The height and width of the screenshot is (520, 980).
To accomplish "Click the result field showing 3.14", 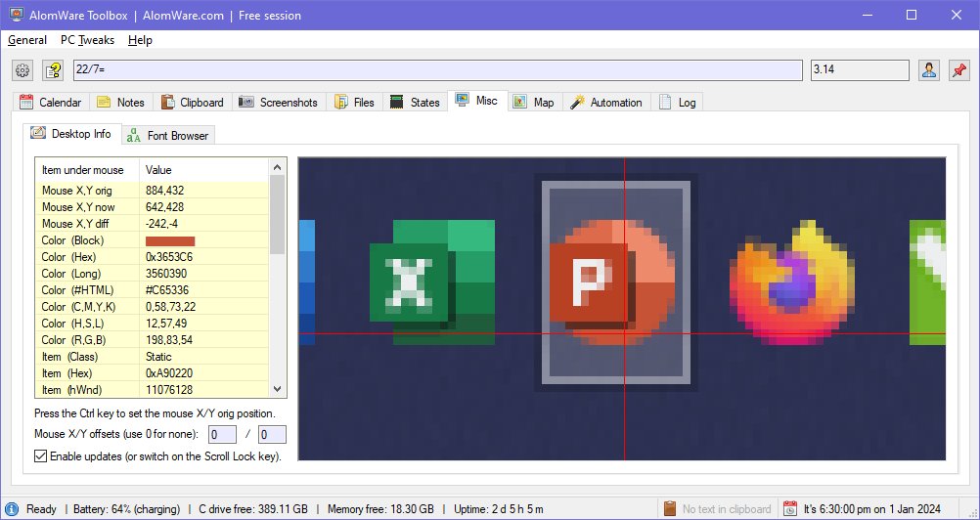I will 860,70.
